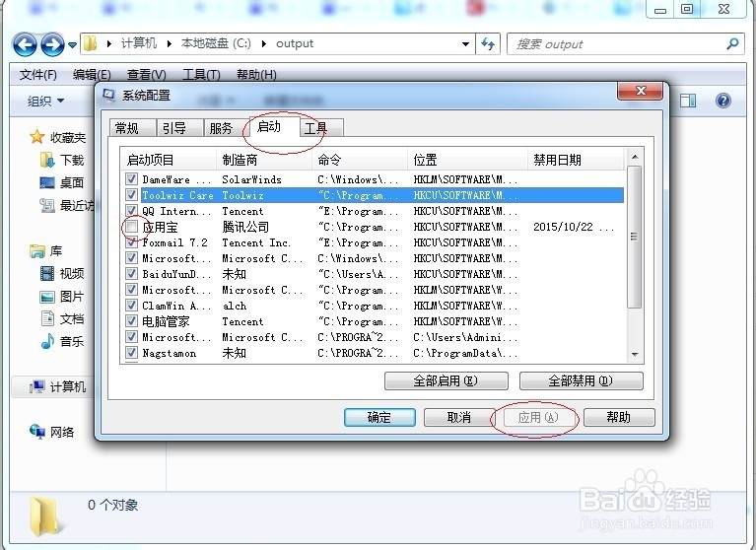The image size is (756, 550).
Task: Click the 帮助 button in dialog
Action: pos(619,417)
